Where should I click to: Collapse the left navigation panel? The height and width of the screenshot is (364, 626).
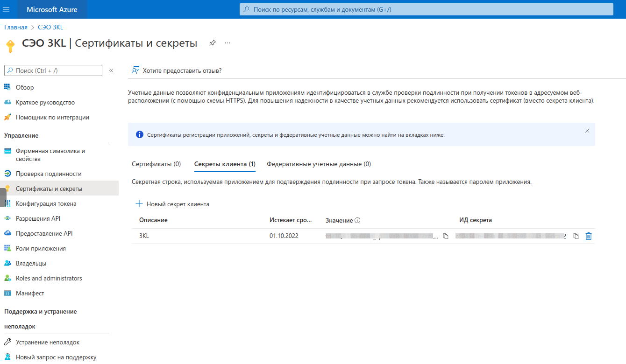pyautogui.click(x=111, y=70)
